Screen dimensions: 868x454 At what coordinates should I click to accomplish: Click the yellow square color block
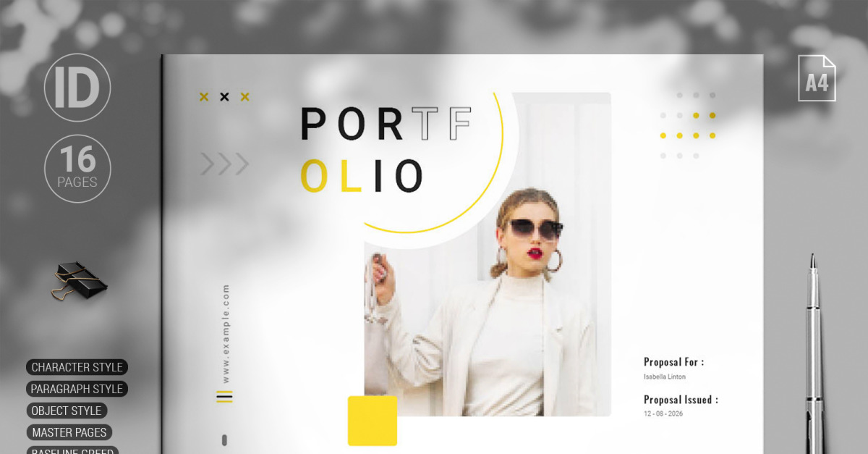tap(373, 421)
